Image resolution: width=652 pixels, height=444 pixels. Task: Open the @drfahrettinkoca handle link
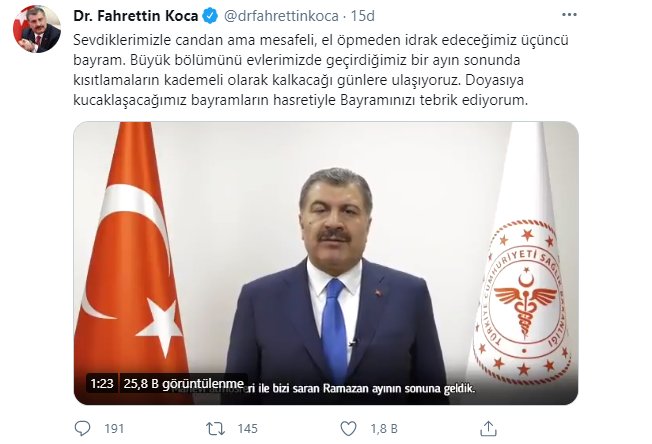281,16
